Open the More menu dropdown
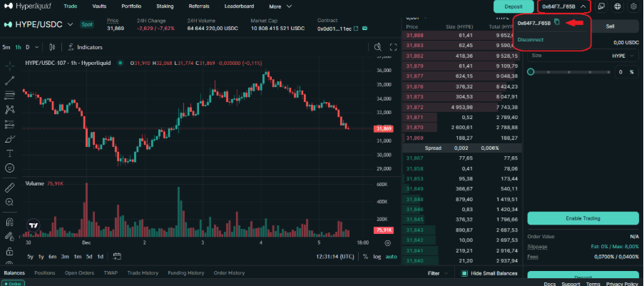The width and height of the screenshot is (644, 286). (x=280, y=6)
